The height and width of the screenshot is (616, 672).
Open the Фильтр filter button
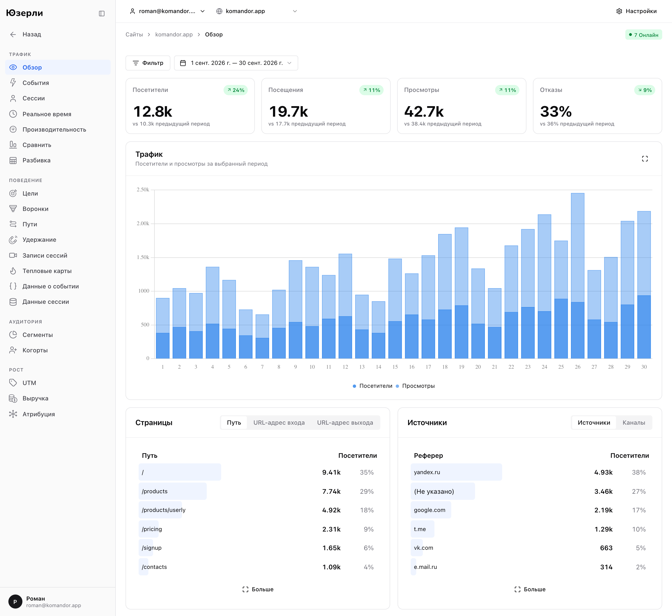pos(148,63)
